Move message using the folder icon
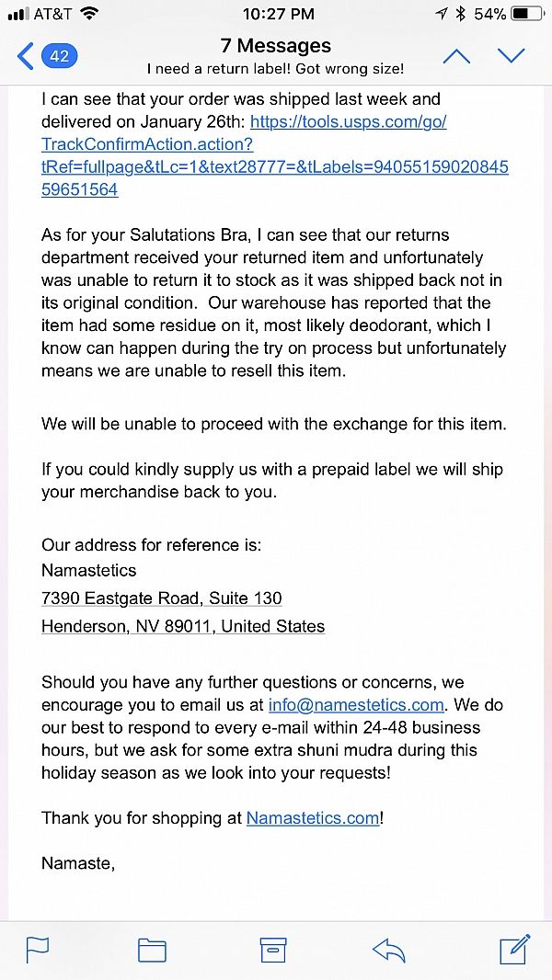Image resolution: width=552 pixels, height=980 pixels. coord(152,949)
